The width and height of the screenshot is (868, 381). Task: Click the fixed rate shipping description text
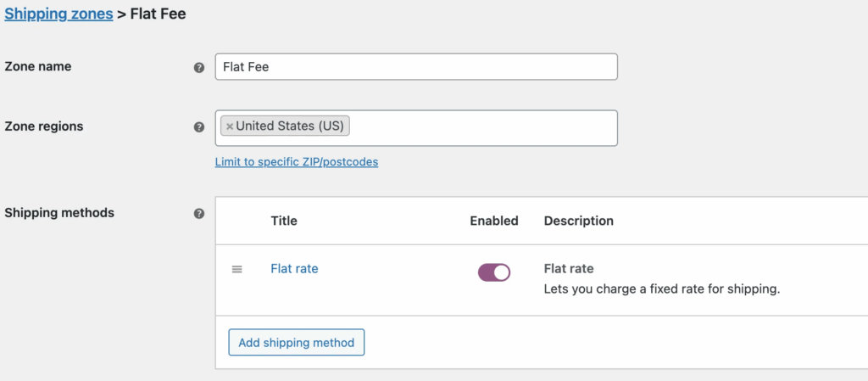661,289
